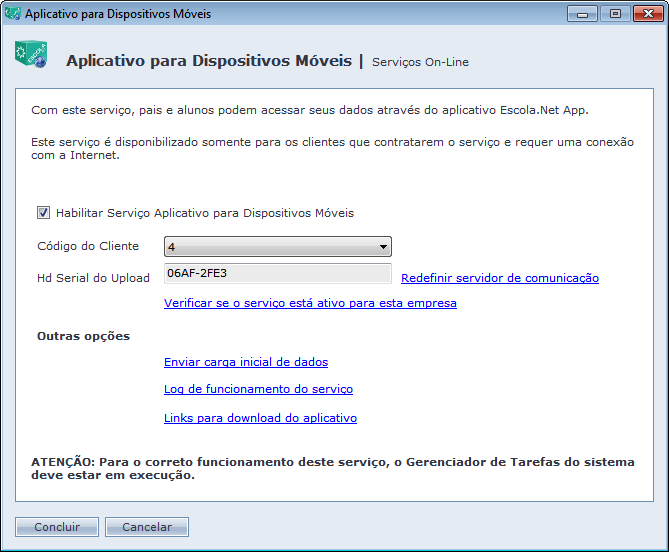The width and height of the screenshot is (669, 552).
Task: Click the Código do Cliente label
Action: (88, 247)
